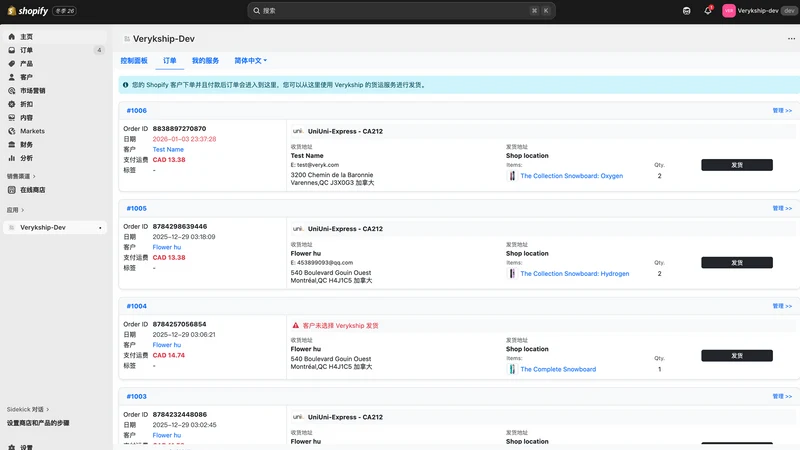The image size is (800, 450).
Task: Switch to the 订单 tab
Action: click(x=169, y=61)
